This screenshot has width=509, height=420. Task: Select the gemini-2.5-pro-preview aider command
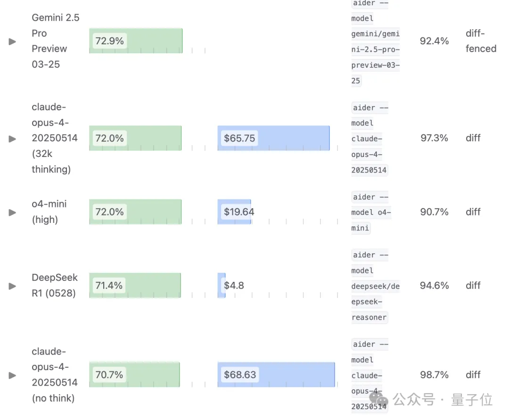375,41
